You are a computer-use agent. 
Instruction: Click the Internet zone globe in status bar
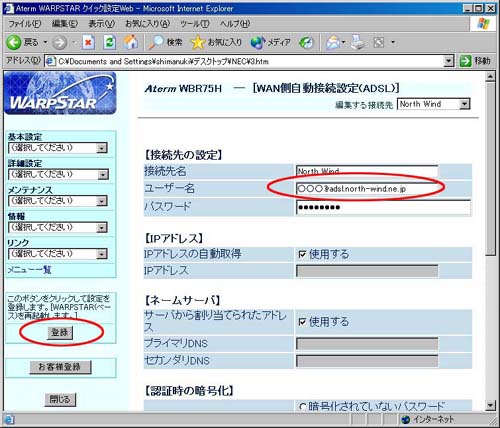click(x=406, y=419)
